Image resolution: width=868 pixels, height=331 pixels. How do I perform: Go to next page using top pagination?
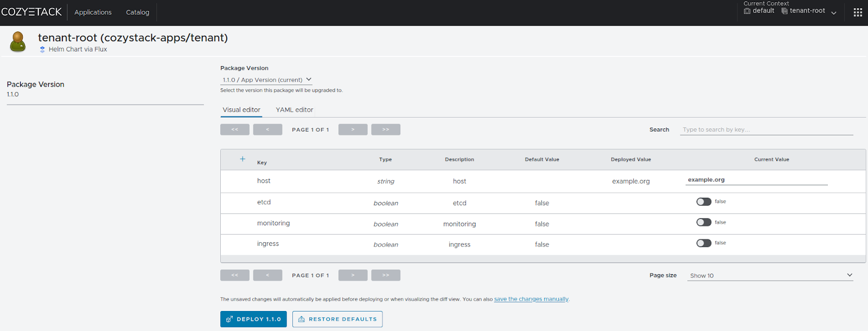pos(353,129)
